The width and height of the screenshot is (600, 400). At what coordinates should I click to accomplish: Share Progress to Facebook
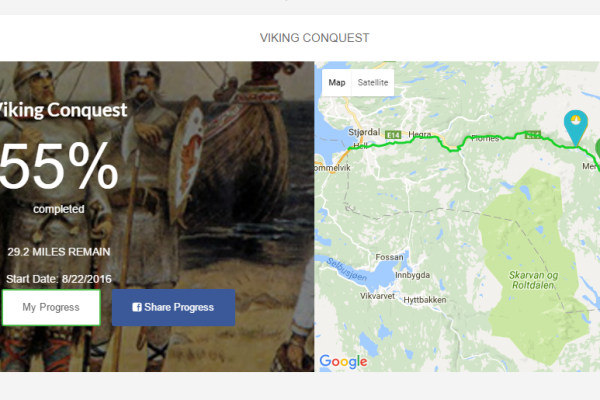click(173, 307)
